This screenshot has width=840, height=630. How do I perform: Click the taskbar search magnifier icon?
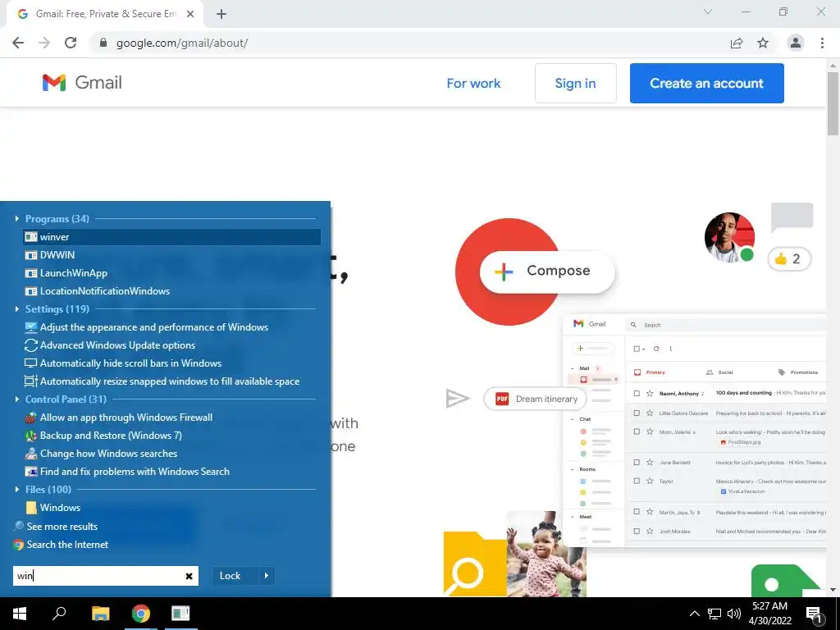pyautogui.click(x=59, y=613)
